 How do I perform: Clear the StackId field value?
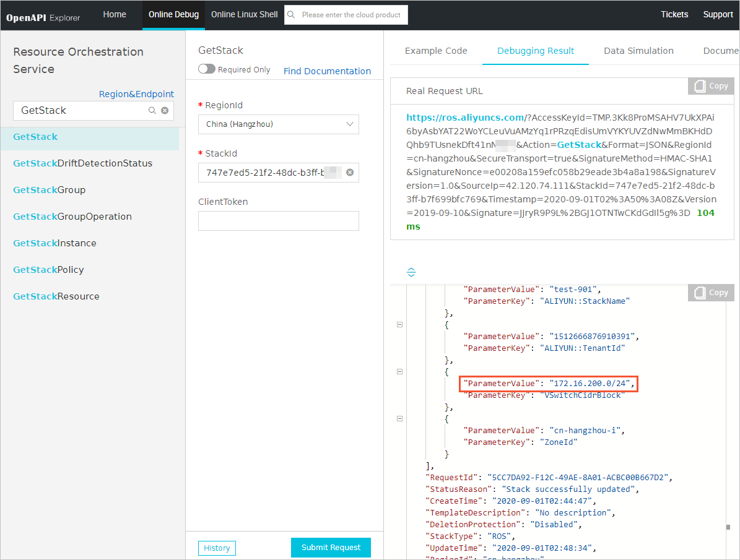pos(350,172)
